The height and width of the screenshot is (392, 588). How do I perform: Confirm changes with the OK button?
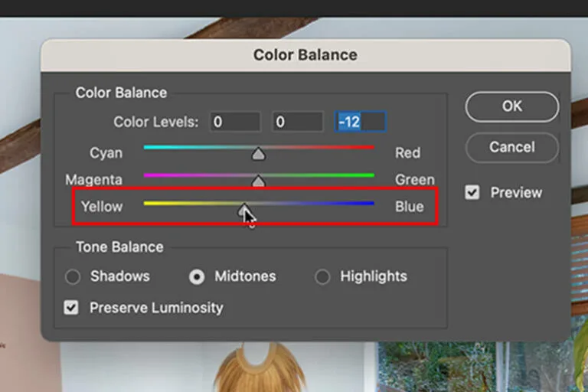(512, 106)
